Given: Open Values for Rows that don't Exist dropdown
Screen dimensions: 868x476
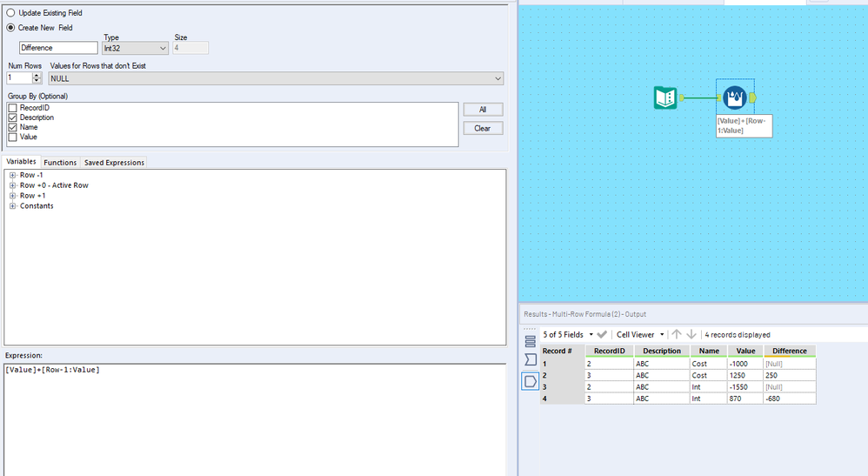Looking at the screenshot, I should coord(276,78).
